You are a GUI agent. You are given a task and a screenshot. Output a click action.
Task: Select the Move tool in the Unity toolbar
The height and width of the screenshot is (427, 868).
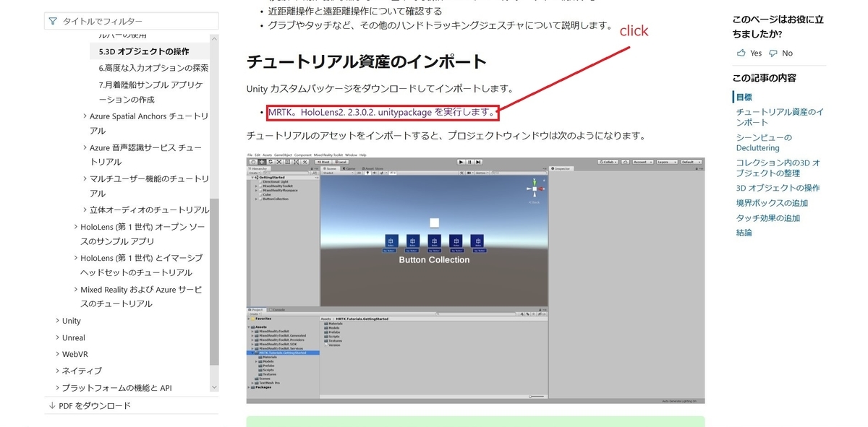coord(262,163)
